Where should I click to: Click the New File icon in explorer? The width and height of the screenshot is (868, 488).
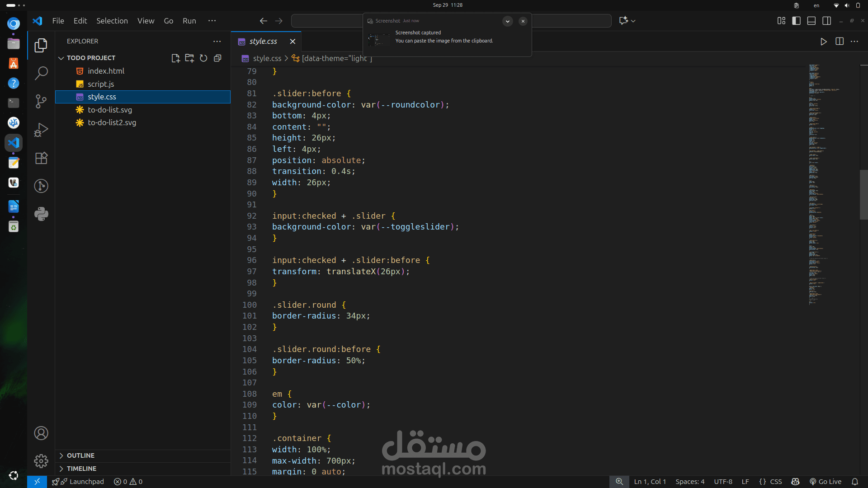tap(175, 58)
